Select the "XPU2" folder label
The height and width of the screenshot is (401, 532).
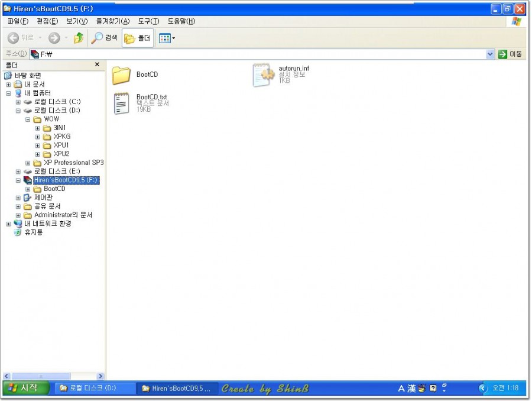[x=61, y=154]
